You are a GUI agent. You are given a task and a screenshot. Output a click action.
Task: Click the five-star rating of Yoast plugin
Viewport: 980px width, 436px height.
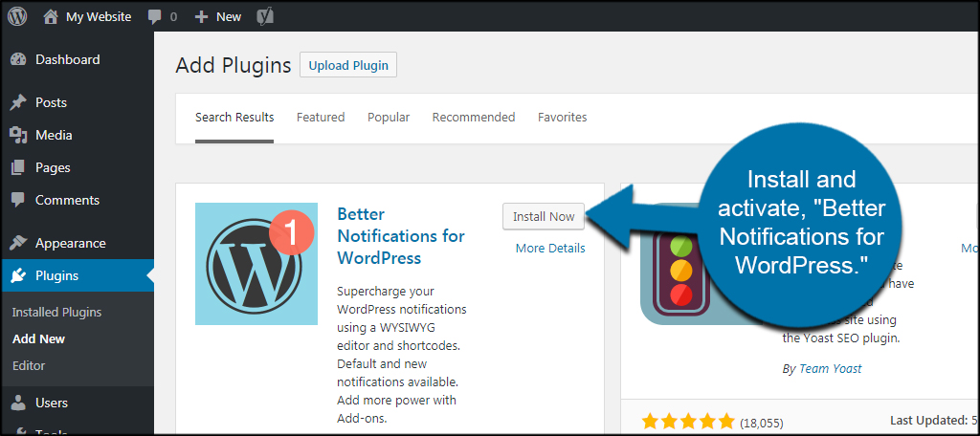click(688, 421)
